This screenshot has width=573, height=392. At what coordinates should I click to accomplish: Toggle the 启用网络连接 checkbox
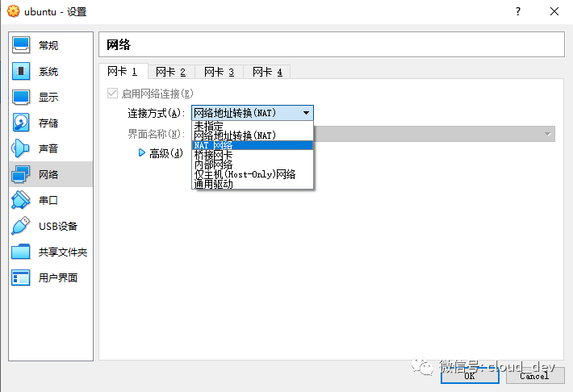[x=112, y=94]
